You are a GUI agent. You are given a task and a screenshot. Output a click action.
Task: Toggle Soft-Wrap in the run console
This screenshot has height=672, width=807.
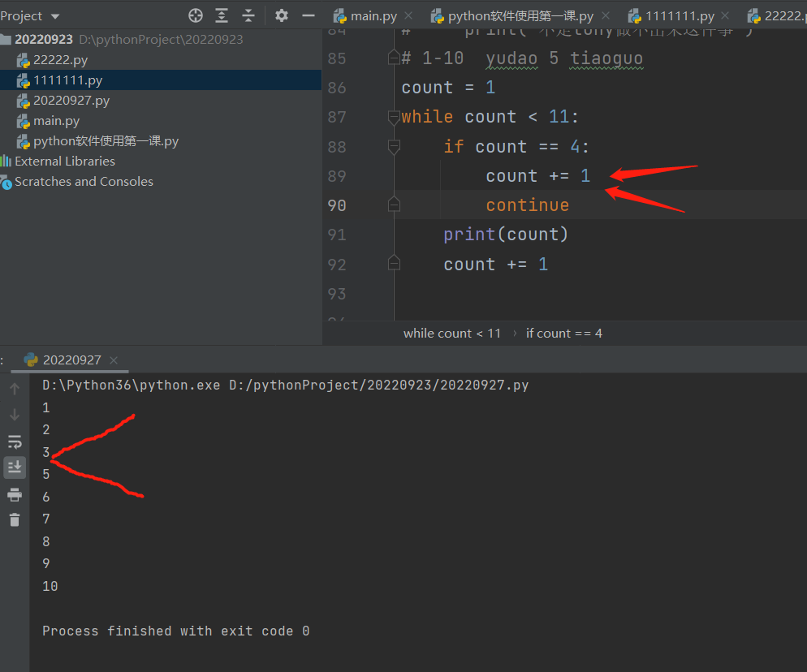point(15,442)
